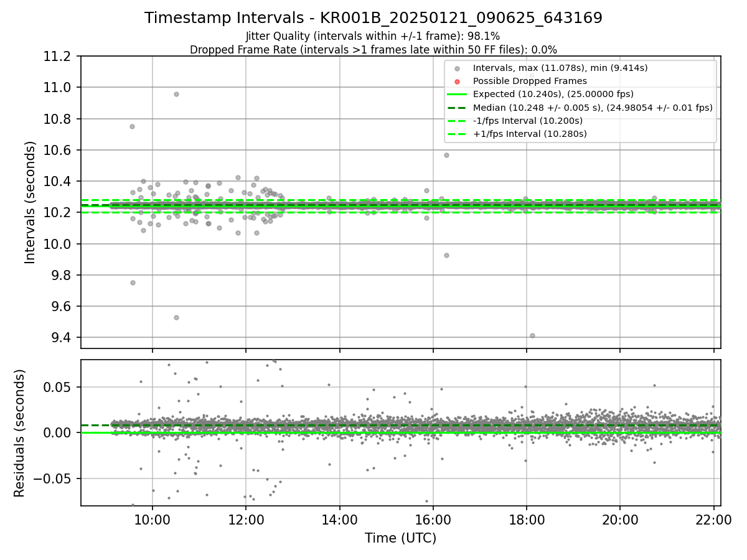The width and height of the screenshot is (747, 560).
Task: Click the '18:00' time axis tick label
Action: (x=527, y=520)
